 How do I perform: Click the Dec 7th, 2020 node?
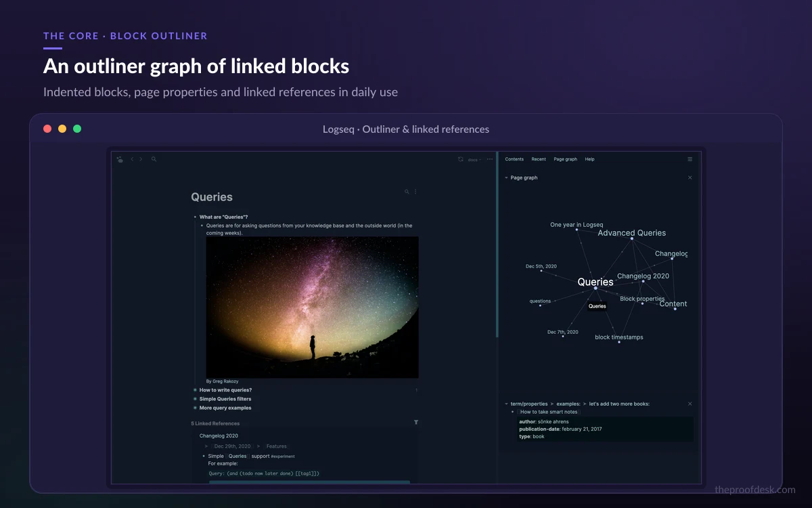pyautogui.click(x=563, y=333)
